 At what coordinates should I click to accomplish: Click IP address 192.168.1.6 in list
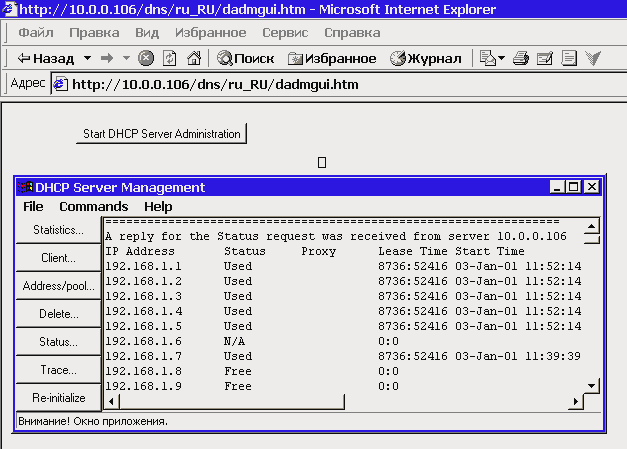tap(143, 341)
